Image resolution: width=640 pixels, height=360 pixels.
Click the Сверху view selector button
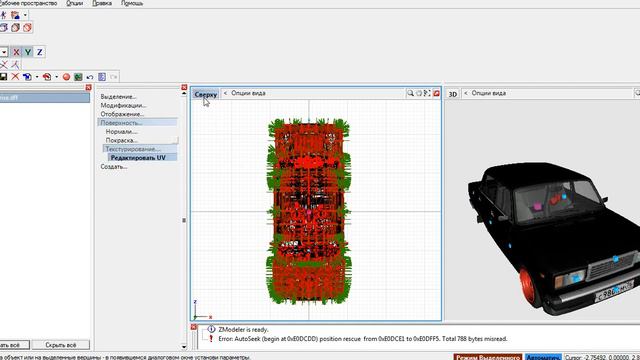(206, 94)
